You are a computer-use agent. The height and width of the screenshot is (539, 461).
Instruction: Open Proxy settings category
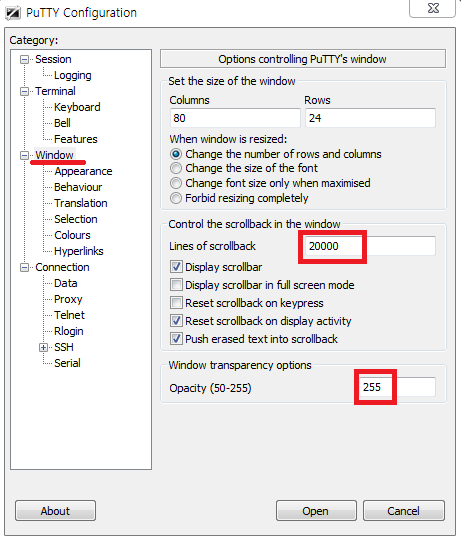pyautogui.click(x=68, y=299)
